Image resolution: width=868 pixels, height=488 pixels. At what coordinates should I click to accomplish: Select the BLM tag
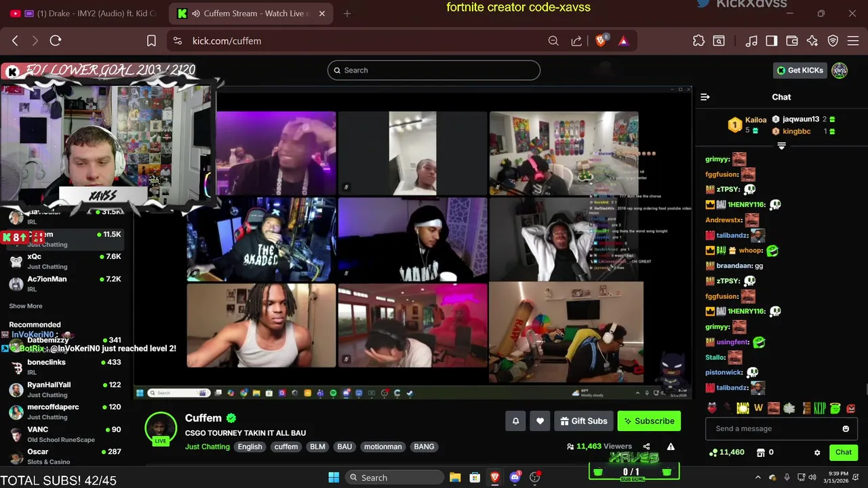point(317,447)
